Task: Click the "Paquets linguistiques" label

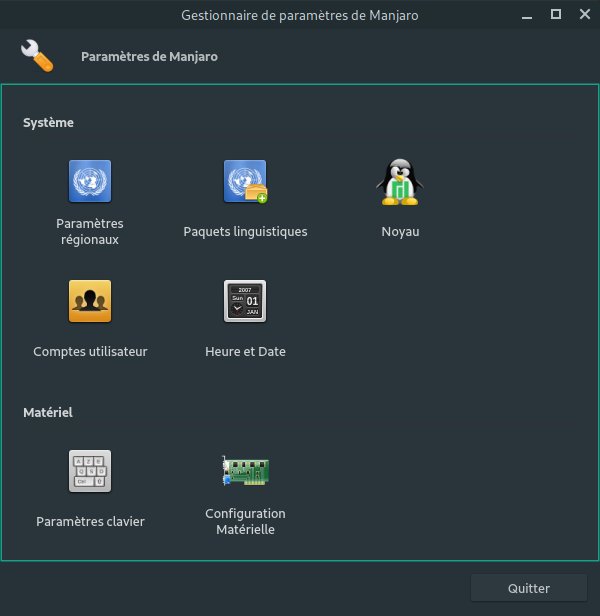Action: [x=246, y=231]
